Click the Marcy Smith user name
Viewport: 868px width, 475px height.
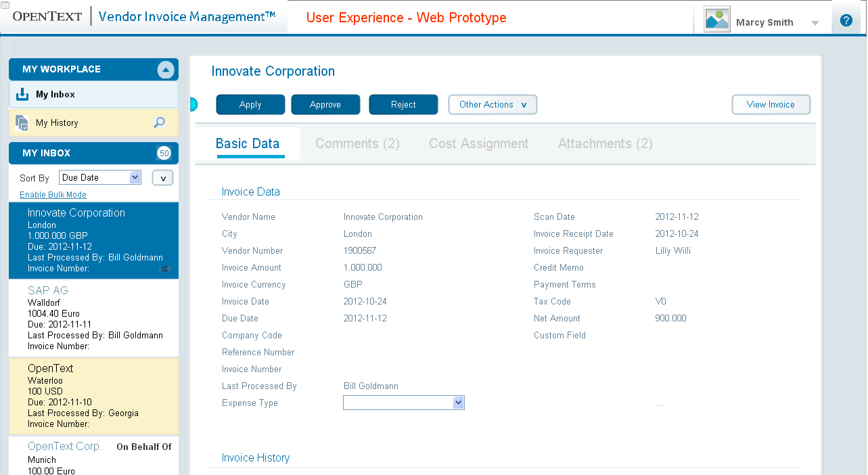(764, 22)
